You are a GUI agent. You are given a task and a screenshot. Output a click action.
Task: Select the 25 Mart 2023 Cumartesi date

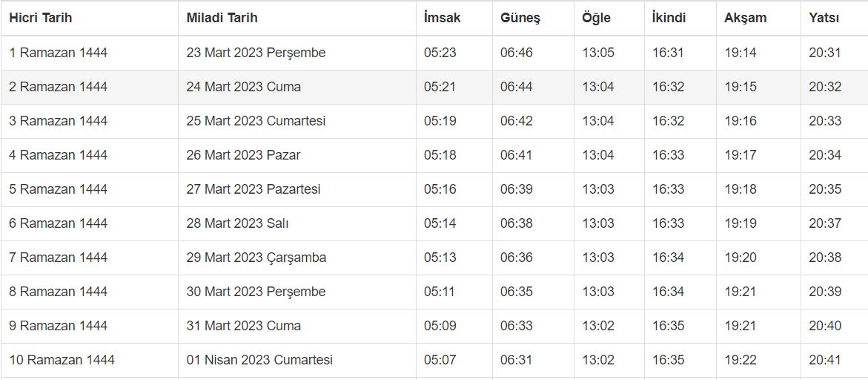256,121
